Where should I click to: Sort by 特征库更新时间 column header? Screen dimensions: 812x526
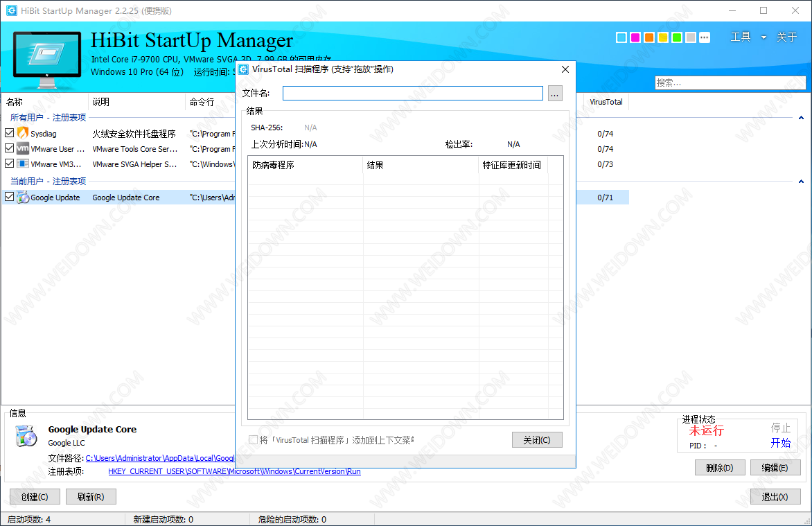click(x=513, y=166)
